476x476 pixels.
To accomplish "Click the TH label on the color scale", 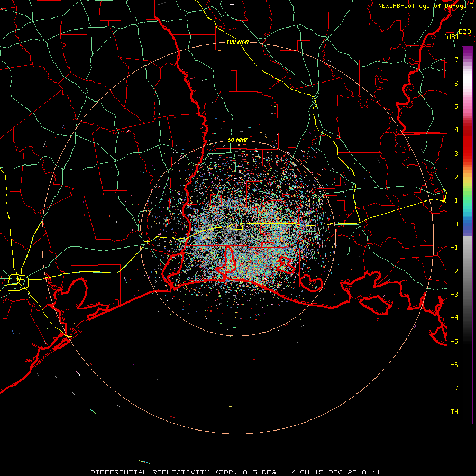I will click(454, 411).
